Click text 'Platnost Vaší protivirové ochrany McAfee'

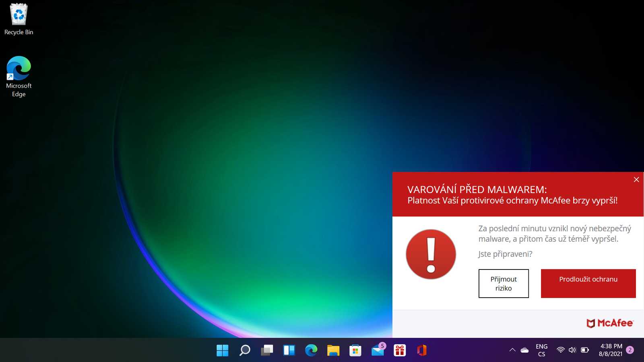point(489,200)
